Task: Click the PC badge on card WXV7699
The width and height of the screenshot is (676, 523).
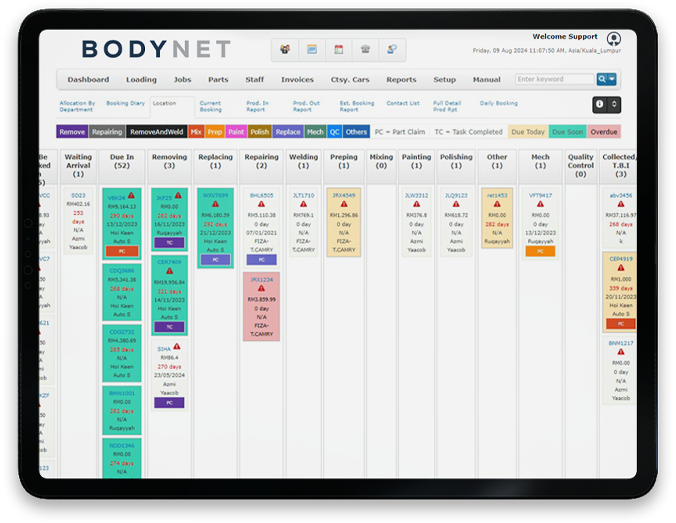Action: [x=215, y=260]
